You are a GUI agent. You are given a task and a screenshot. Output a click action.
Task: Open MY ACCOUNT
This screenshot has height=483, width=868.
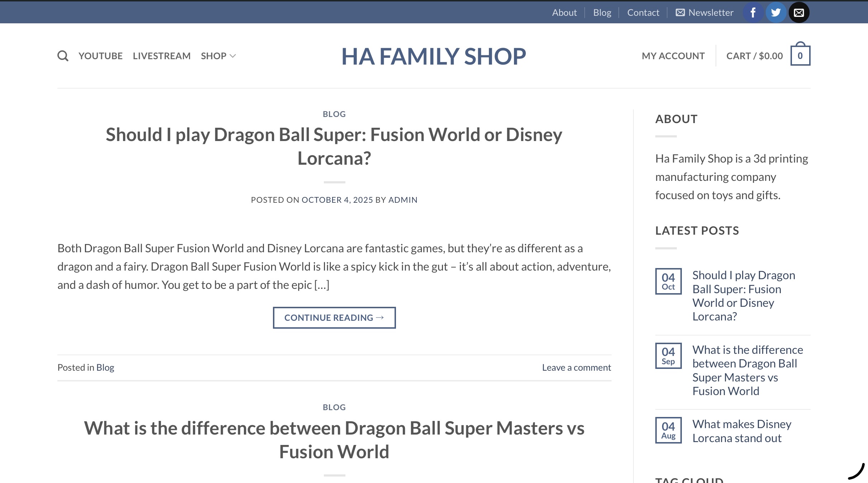pyautogui.click(x=673, y=56)
